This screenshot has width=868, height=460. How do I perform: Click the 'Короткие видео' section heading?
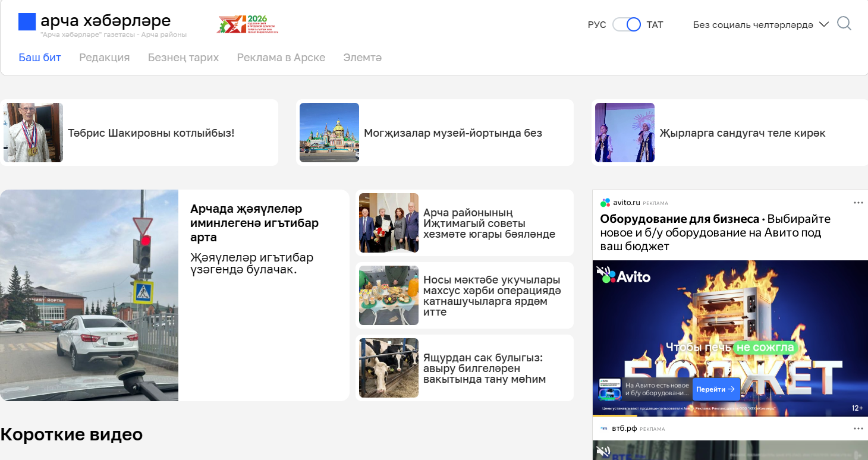click(71, 434)
